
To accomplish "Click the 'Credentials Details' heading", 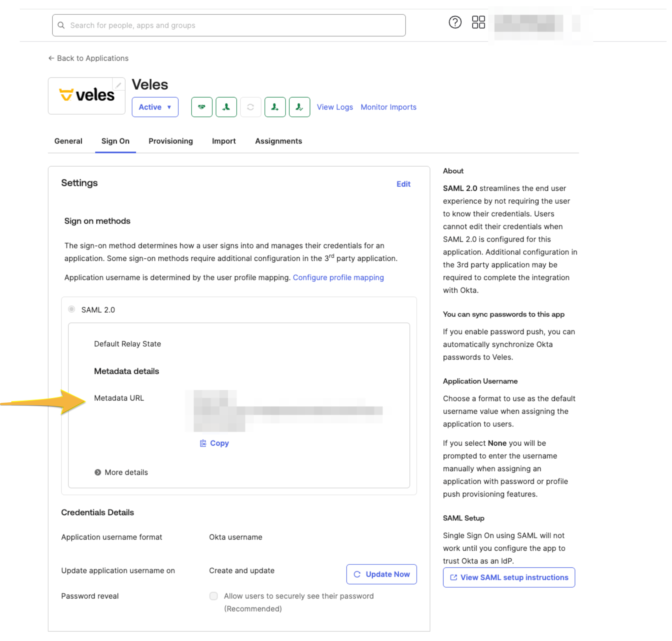I will point(97,513).
